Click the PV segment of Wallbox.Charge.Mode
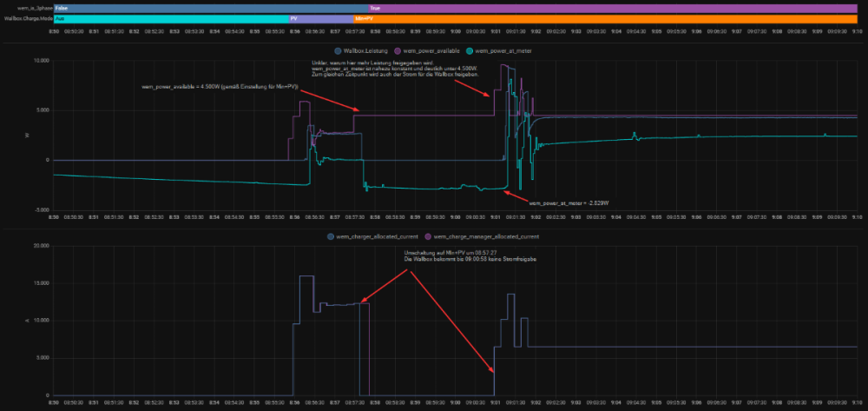This screenshot has height=411, width=868. coord(319,17)
